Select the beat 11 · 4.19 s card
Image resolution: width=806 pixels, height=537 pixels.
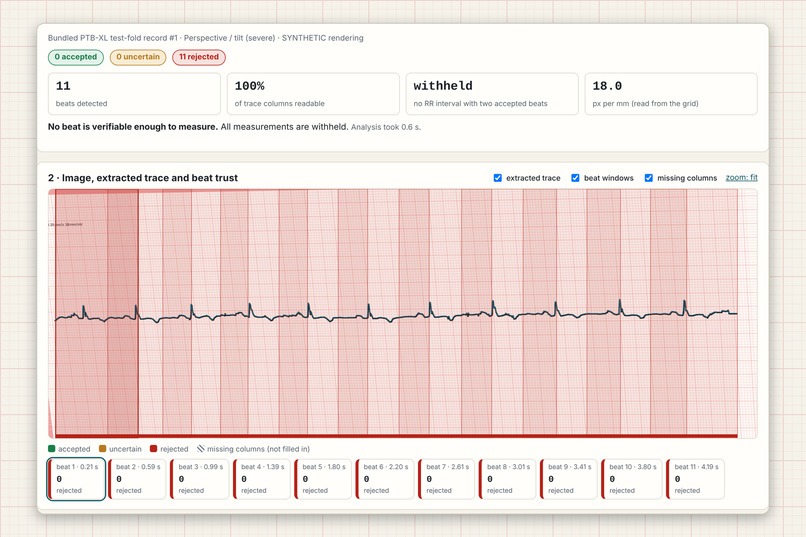click(695, 479)
